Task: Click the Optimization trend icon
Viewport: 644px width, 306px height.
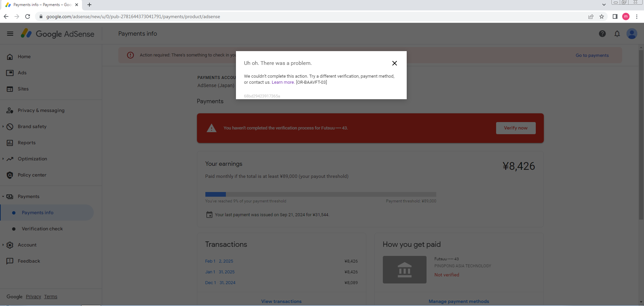Action: (x=10, y=159)
